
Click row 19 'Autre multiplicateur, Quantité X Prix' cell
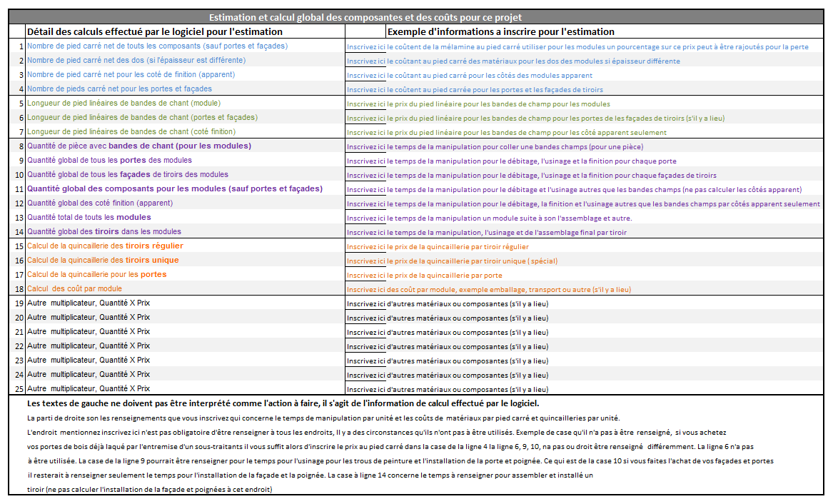coord(89,303)
